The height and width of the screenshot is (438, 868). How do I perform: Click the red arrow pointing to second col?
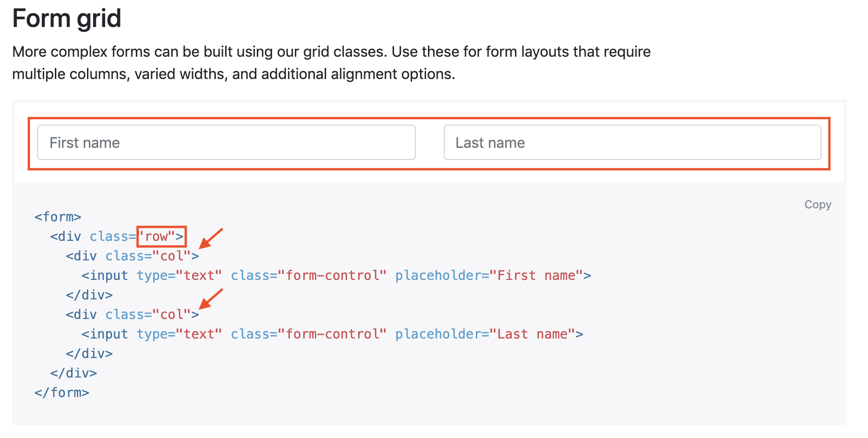(211, 299)
